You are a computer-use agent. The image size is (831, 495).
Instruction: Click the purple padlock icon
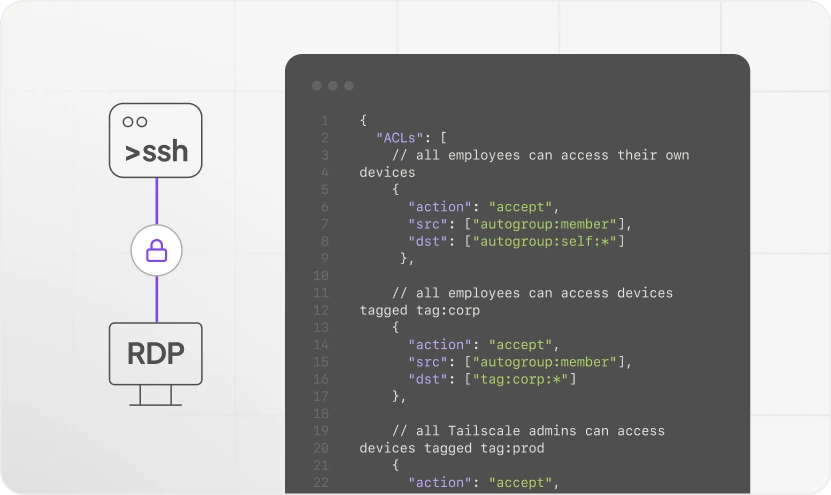pos(156,251)
